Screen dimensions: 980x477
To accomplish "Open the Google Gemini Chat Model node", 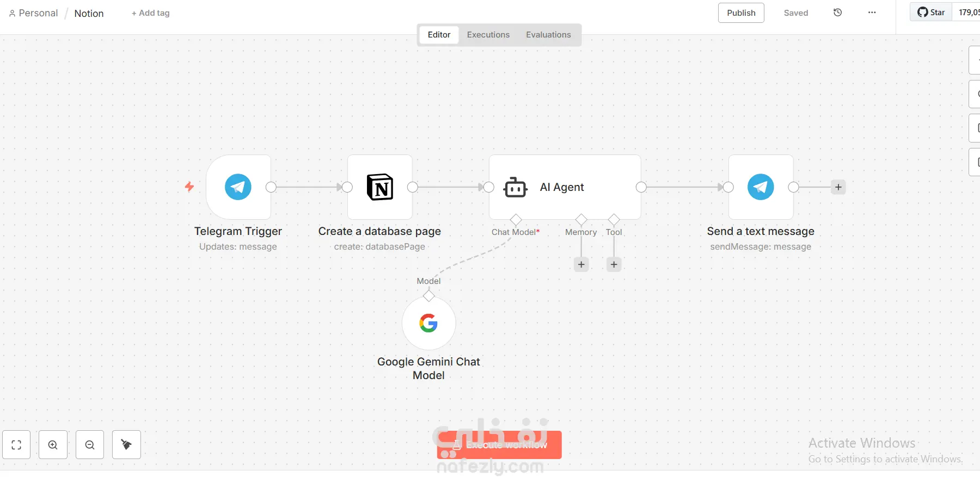I will pos(428,323).
